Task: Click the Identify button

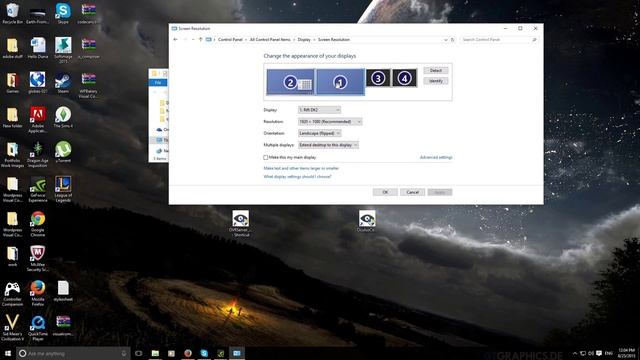Action: click(x=436, y=81)
